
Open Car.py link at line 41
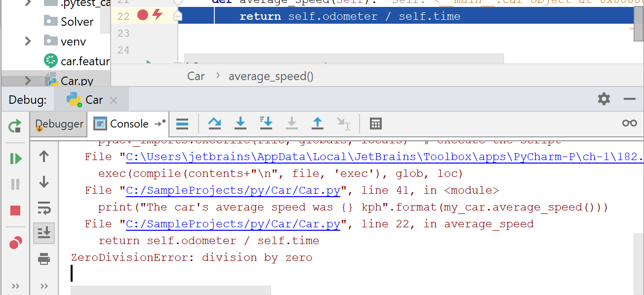click(233, 190)
